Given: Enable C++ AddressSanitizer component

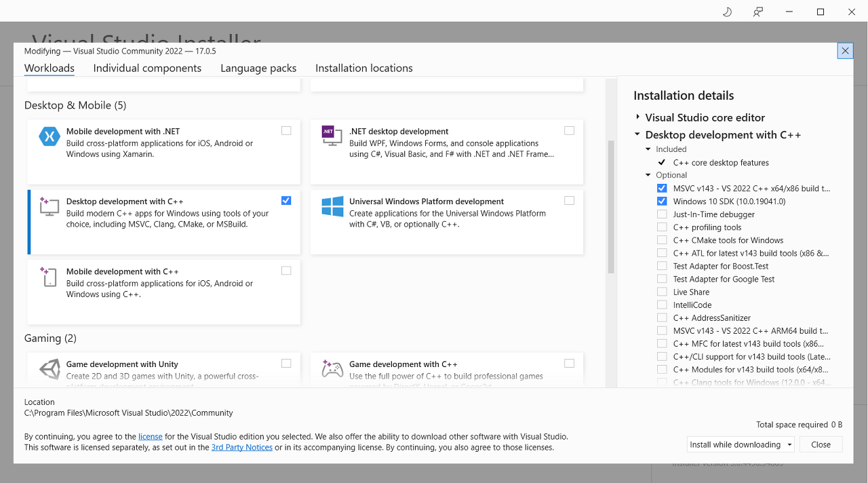Looking at the screenshot, I should click(662, 317).
